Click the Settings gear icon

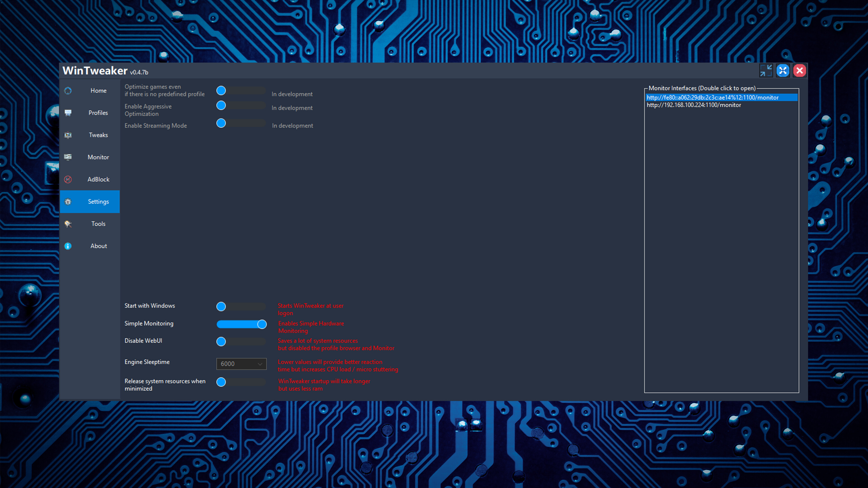(68, 201)
